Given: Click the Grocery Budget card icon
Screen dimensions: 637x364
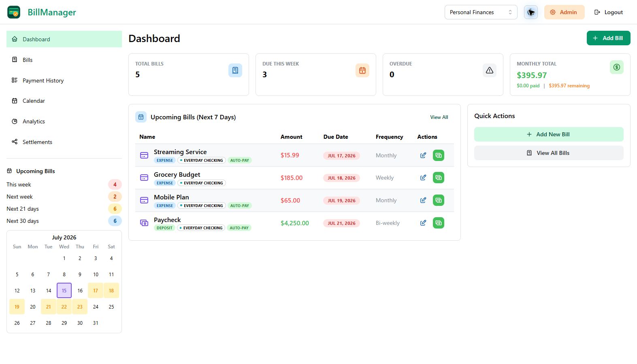Looking at the screenshot, I should [144, 178].
